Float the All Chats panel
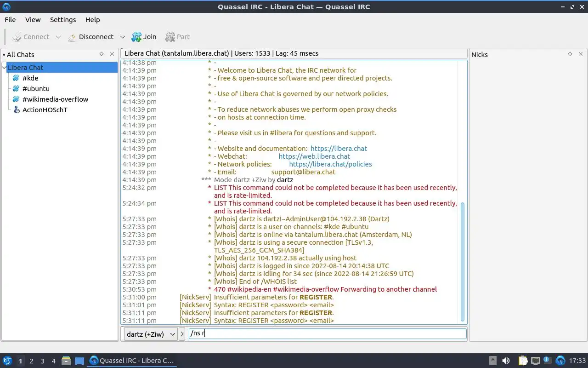588x368 pixels. coord(102,54)
